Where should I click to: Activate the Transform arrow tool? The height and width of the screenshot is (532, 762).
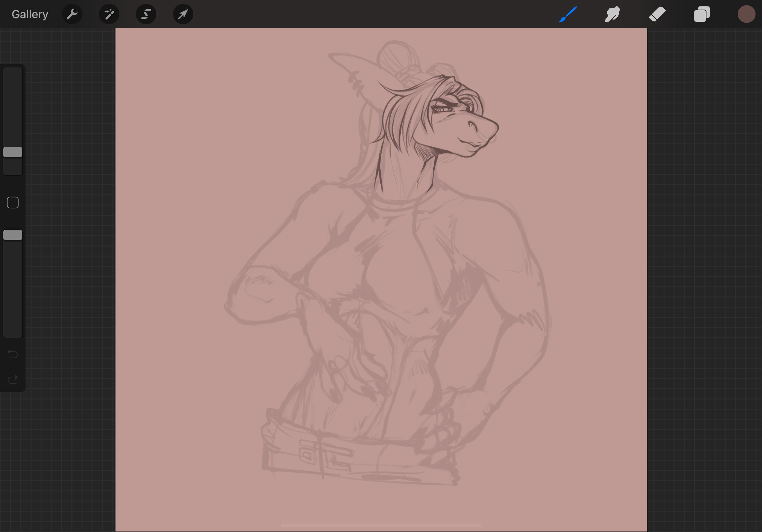tap(183, 14)
